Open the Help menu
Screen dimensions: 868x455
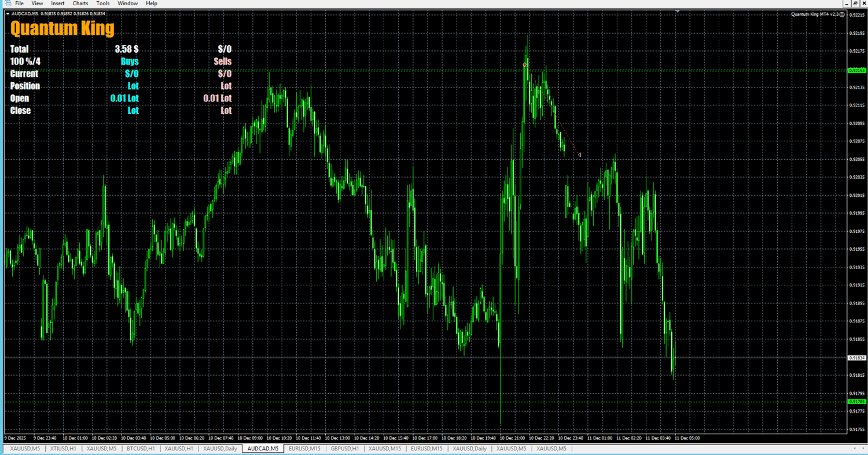point(151,3)
